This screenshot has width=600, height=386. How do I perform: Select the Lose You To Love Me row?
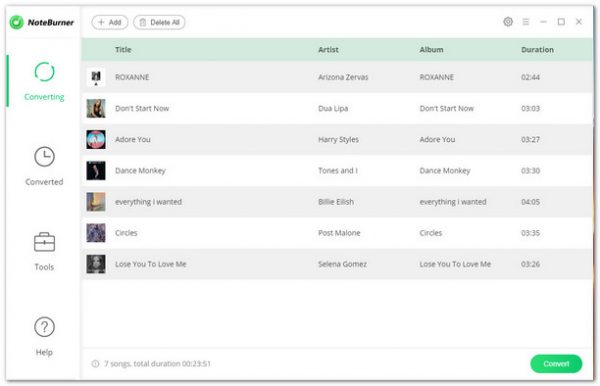(x=337, y=264)
